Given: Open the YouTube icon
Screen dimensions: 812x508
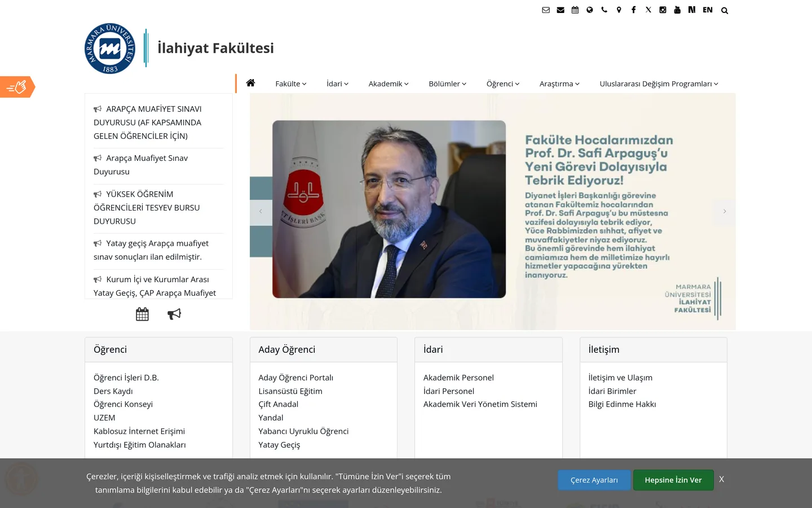Looking at the screenshot, I should click(677, 10).
